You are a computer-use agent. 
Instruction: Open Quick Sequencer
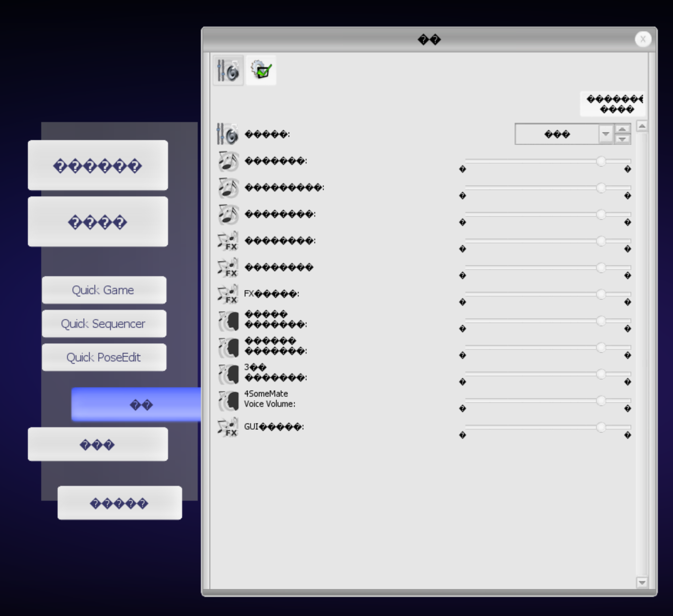(104, 323)
